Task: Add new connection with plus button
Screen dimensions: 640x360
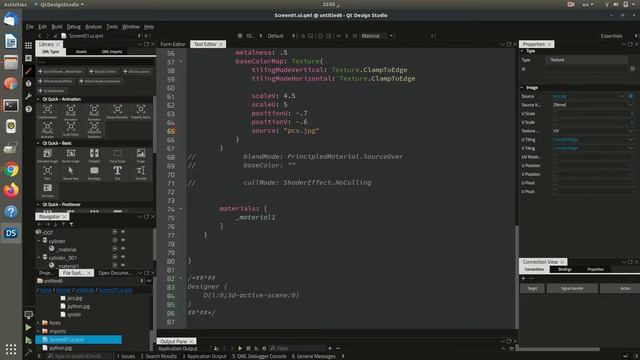Action: pyautogui.click(x=524, y=278)
